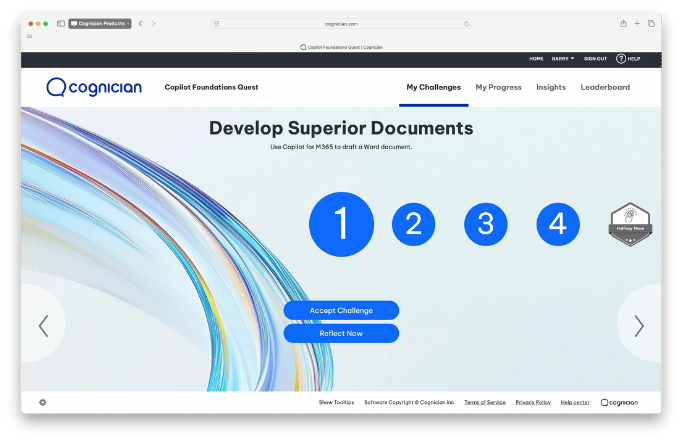Open the Terms of Service link
The width and height of the screenshot is (682, 441).
pyautogui.click(x=484, y=402)
